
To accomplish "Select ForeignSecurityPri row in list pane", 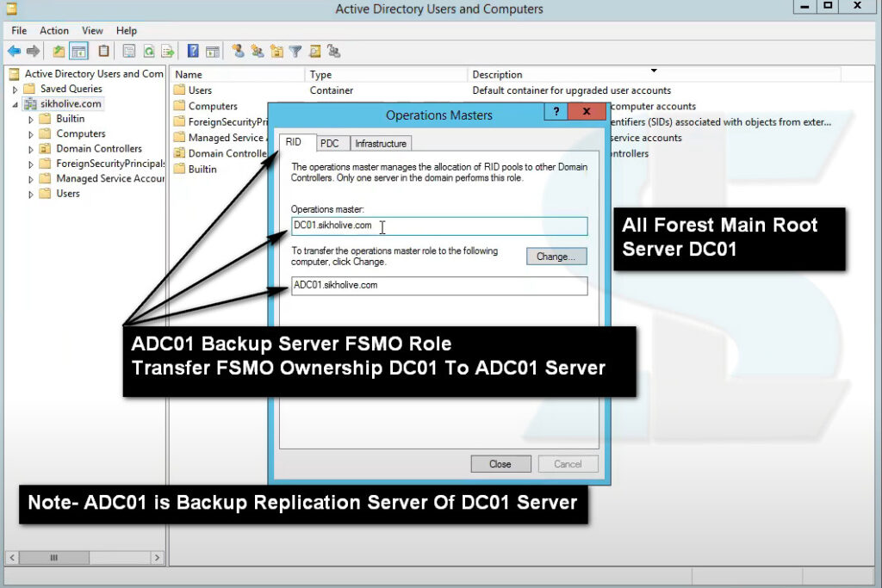I will [220, 121].
